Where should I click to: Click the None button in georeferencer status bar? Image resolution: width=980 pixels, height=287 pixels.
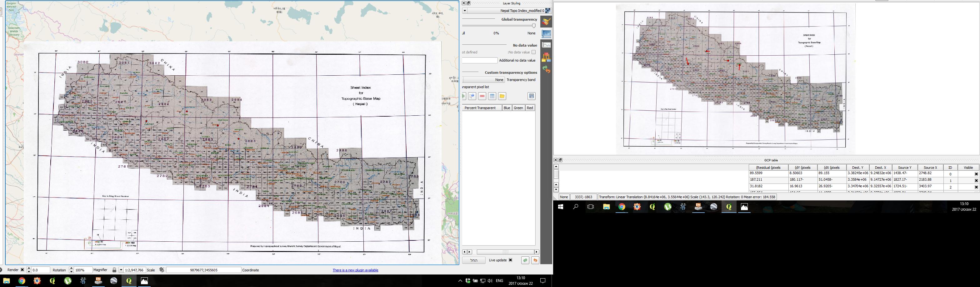tap(564, 197)
